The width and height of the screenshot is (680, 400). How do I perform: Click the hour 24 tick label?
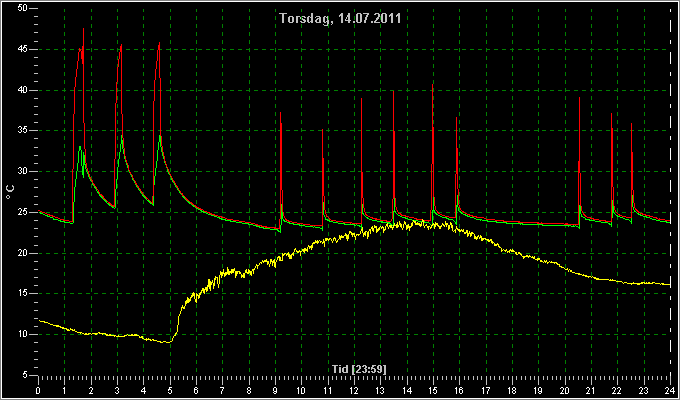(x=670, y=391)
